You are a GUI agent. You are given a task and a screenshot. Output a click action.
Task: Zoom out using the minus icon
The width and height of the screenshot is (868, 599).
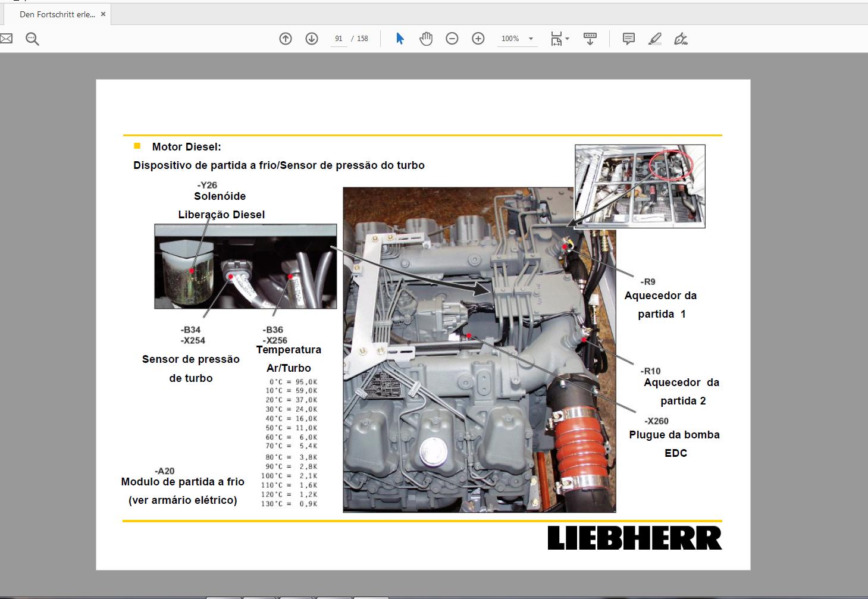(x=452, y=38)
